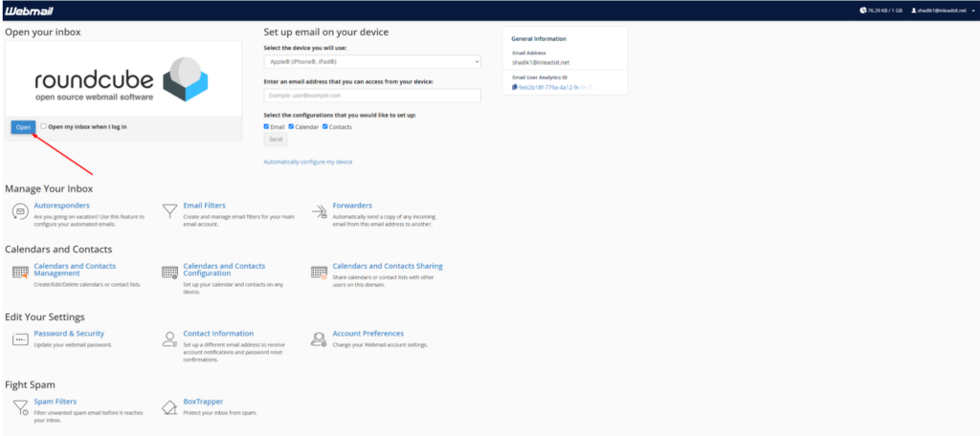Click the Password & Security icon
This screenshot has width=980, height=436.
click(x=21, y=339)
